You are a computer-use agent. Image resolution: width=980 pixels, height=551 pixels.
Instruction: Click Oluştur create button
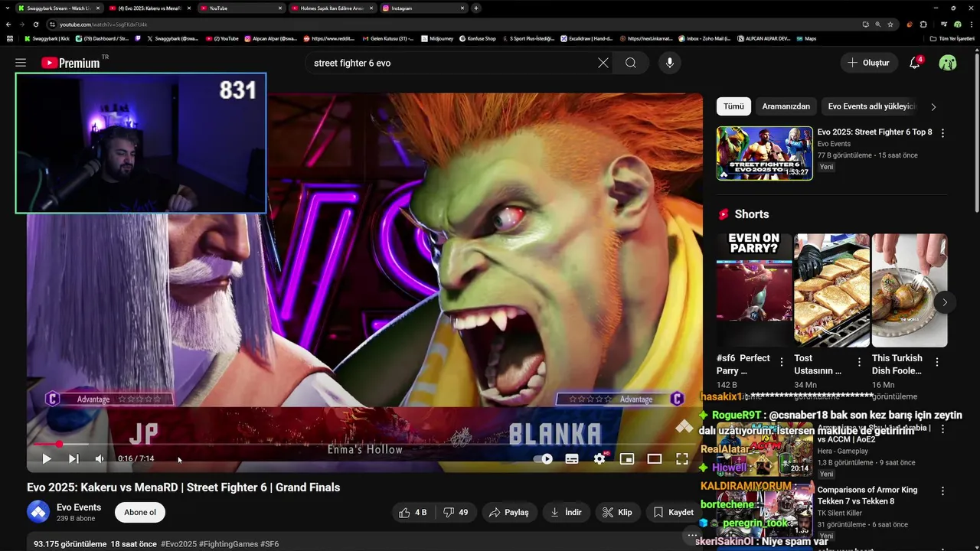coord(869,63)
